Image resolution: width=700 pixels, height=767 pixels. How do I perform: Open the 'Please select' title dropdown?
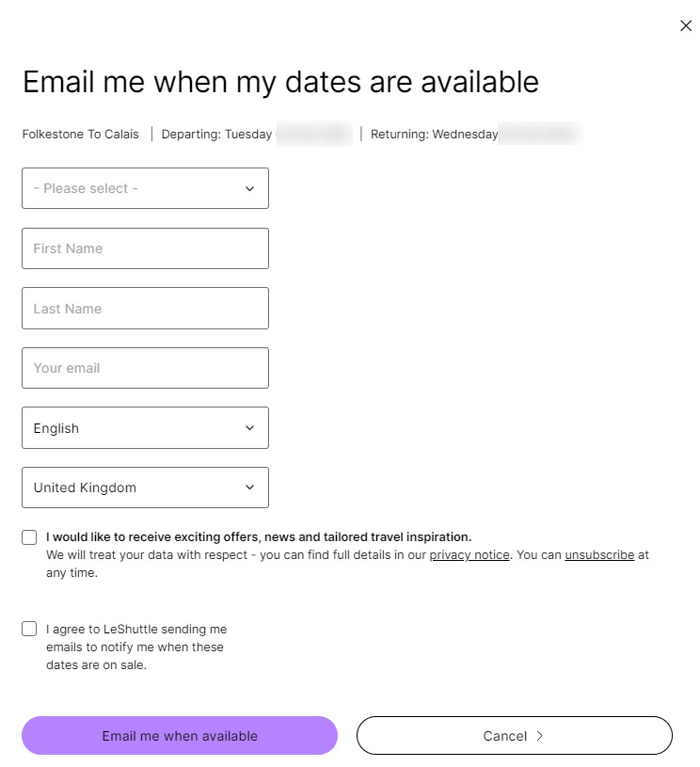click(145, 188)
